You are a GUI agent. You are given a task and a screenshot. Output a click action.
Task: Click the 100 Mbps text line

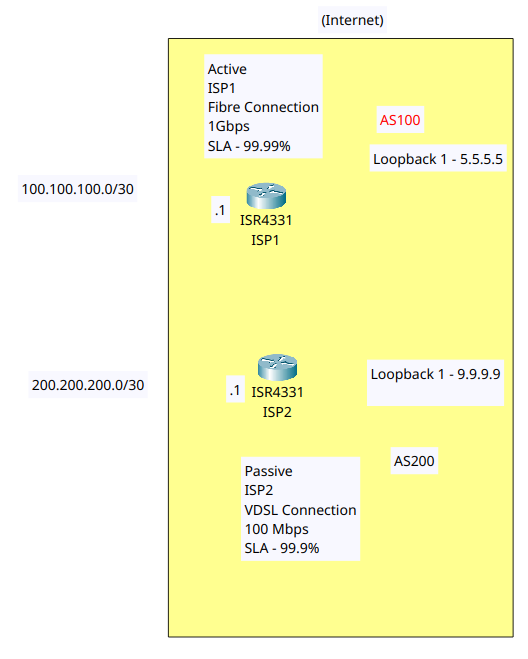[x=277, y=529]
